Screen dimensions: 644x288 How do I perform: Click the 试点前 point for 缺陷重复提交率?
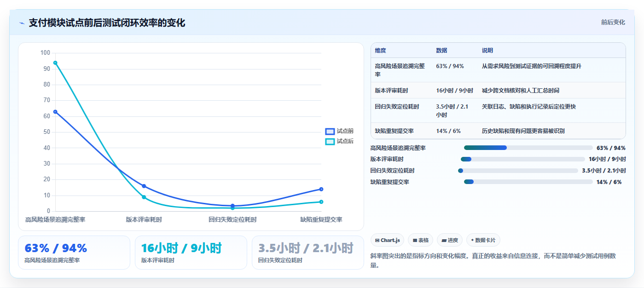[x=321, y=189]
